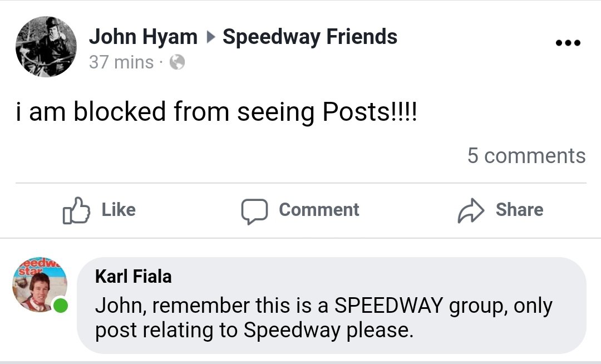Viewport: 601px width, 364px height.
Task: Open John Hyam's profile picture
Action: pyautogui.click(x=46, y=47)
